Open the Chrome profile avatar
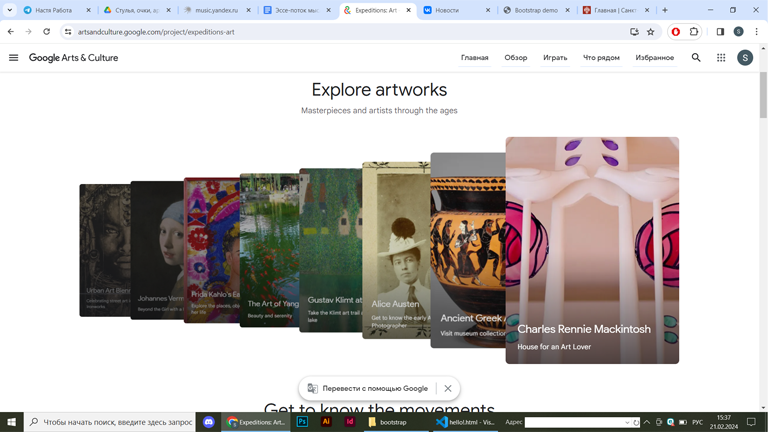This screenshot has height=432, width=768. [738, 32]
